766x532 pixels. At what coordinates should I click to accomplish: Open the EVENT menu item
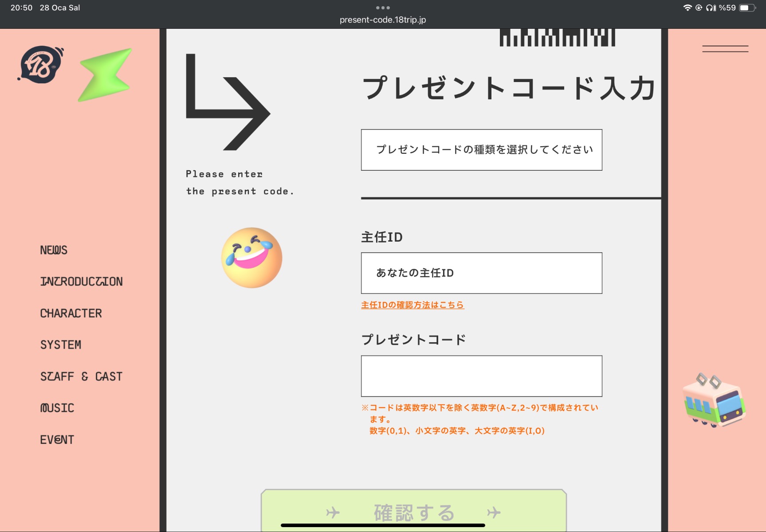57,440
